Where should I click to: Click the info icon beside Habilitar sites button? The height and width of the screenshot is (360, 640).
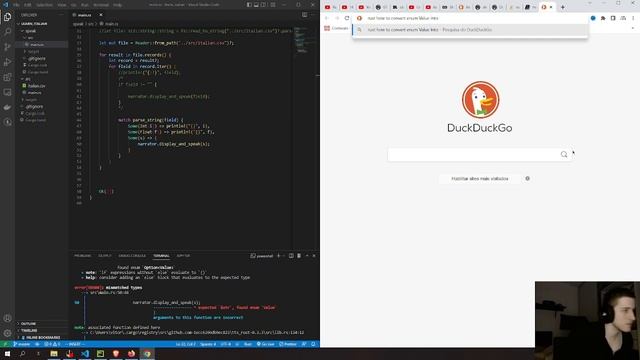[527, 178]
